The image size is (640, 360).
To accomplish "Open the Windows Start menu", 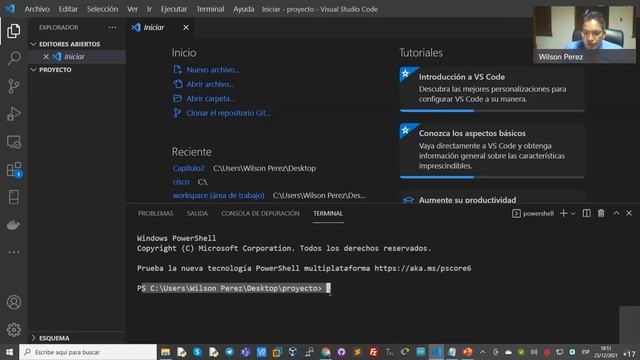I will [x=9, y=352].
